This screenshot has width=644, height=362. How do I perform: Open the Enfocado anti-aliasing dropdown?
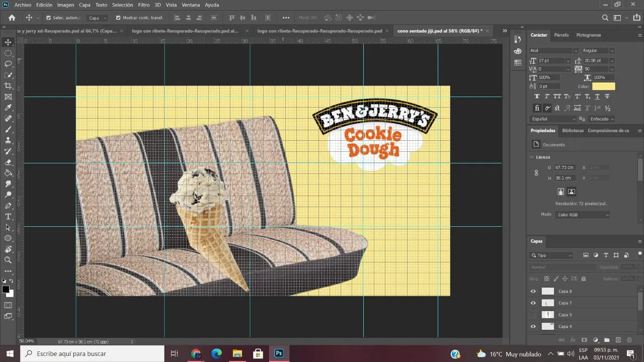coord(602,119)
